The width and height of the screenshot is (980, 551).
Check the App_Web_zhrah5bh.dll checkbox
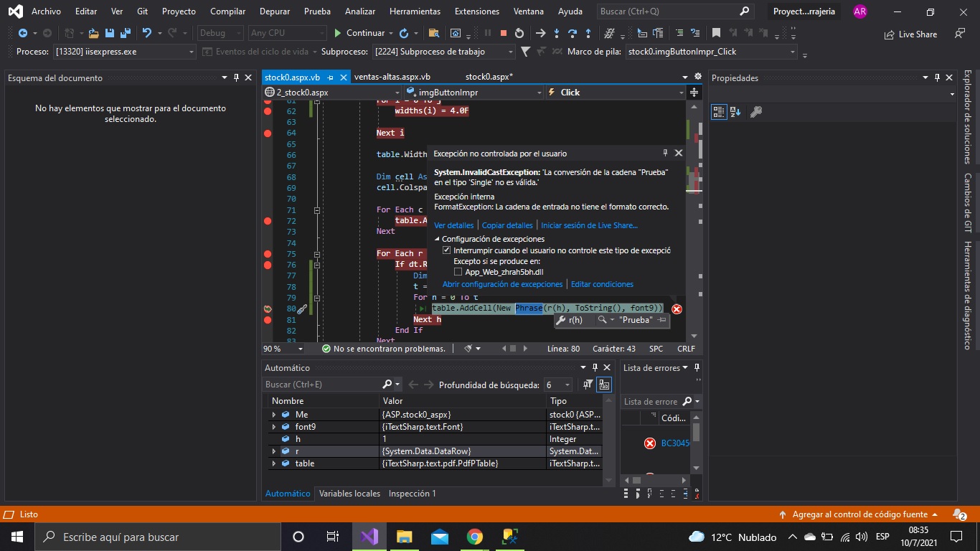[458, 272]
